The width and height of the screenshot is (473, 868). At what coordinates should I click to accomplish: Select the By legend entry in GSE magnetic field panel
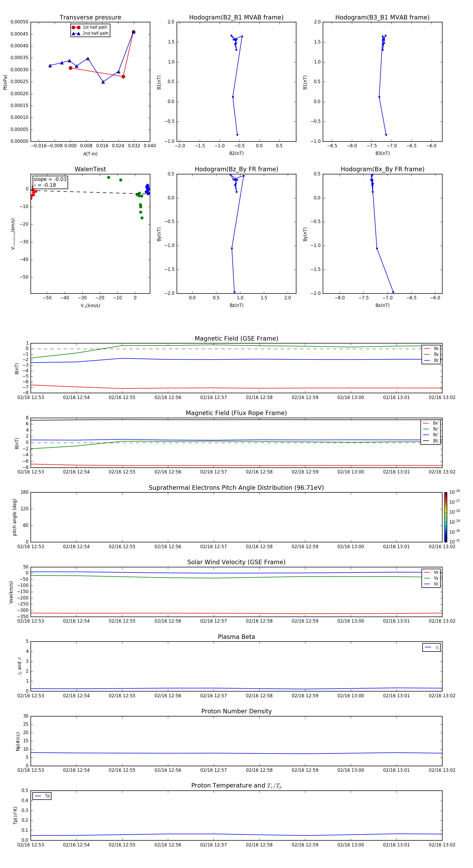(431, 355)
